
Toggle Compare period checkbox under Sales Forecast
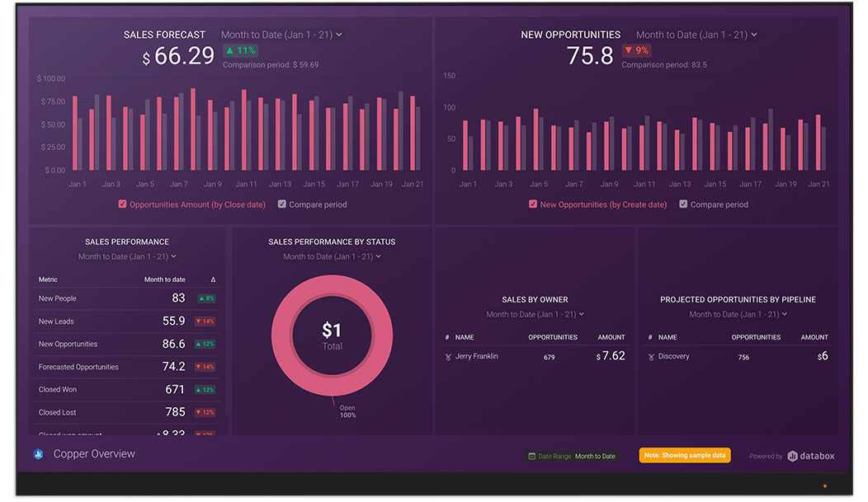coord(282,204)
